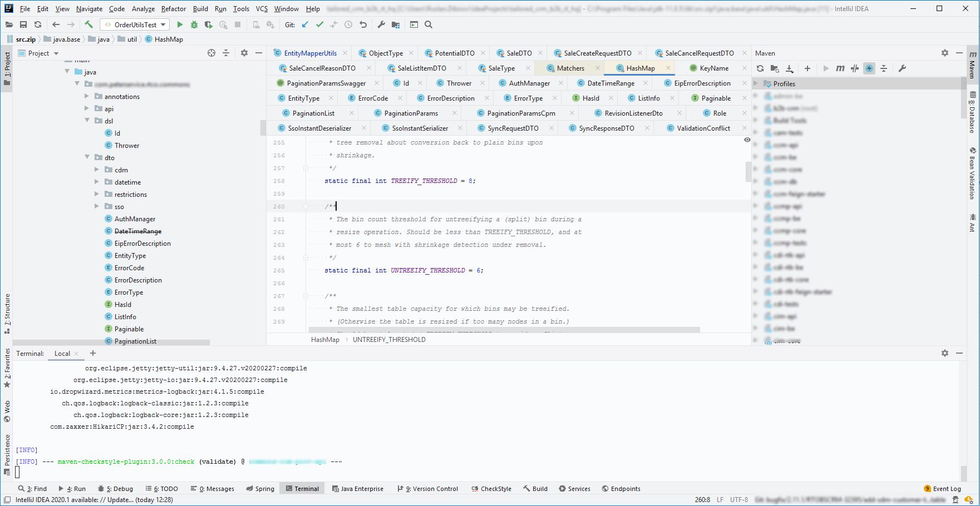Collapse the dsl folder
Screen dimensions: 980x506
coord(87,121)
